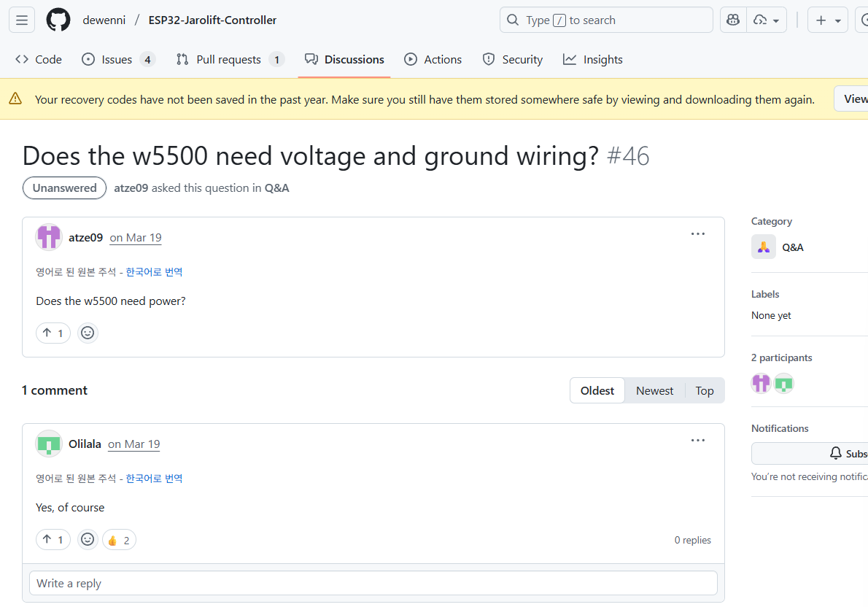Image resolution: width=868 pixels, height=607 pixels.
Task: Open options menu on atze09's post
Action: pos(697,234)
